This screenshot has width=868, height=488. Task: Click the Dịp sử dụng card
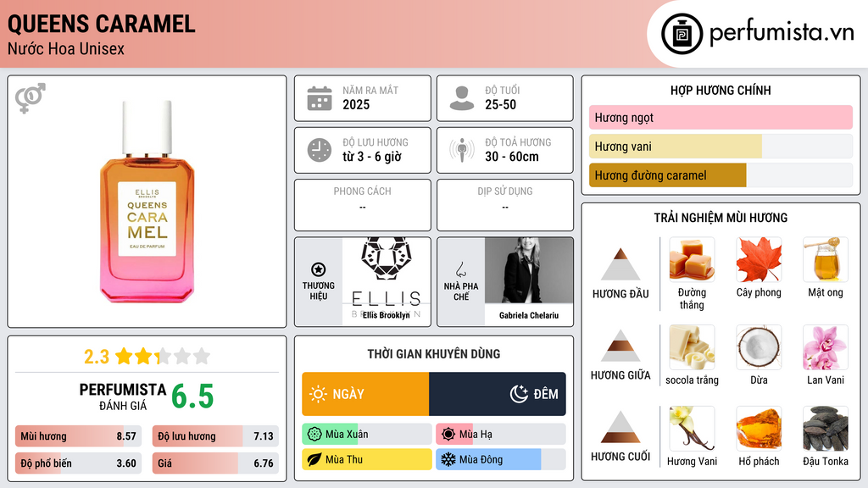(x=505, y=205)
